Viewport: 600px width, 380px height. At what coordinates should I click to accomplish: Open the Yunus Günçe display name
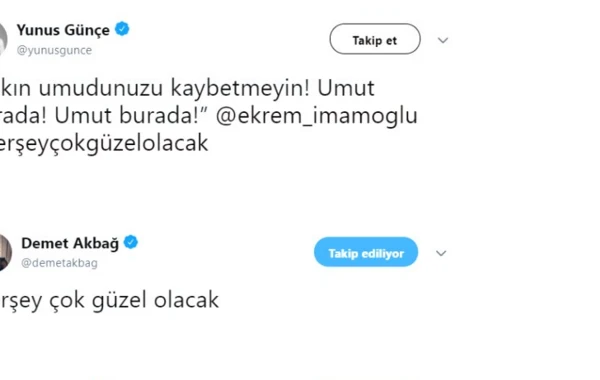click(x=63, y=30)
